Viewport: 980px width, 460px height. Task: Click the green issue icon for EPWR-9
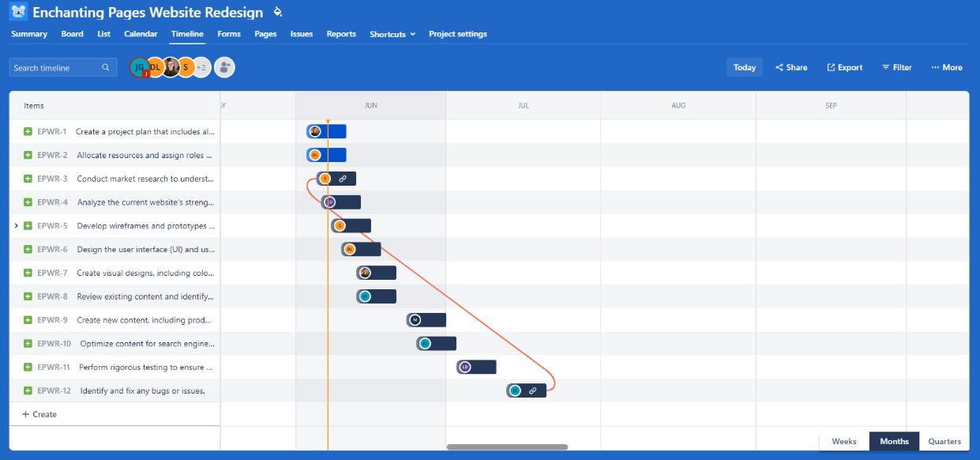(x=28, y=320)
